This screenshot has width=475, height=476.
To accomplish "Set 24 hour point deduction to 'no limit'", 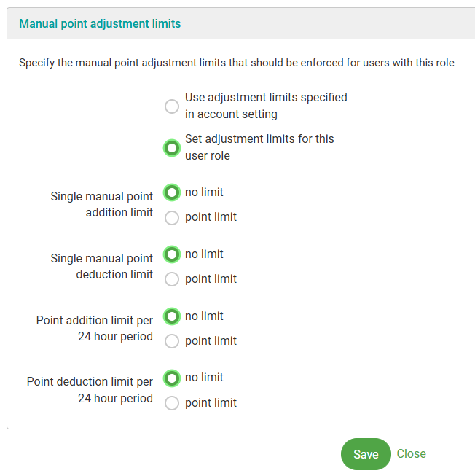I will pyautogui.click(x=172, y=378).
